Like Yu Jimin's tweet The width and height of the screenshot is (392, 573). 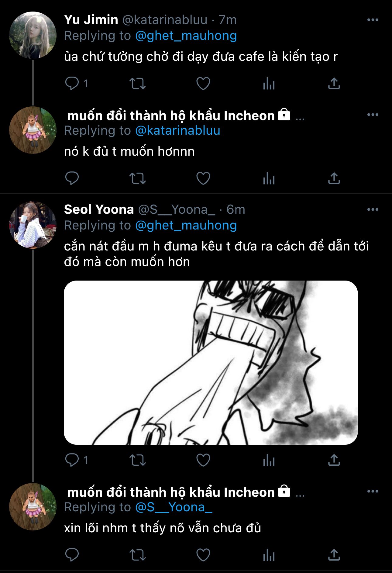click(203, 83)
